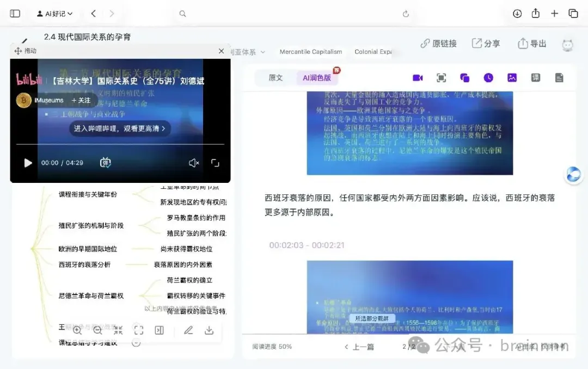Unmute the bilibili video
This screenshot has height=369, width=588.
(194, 163)
